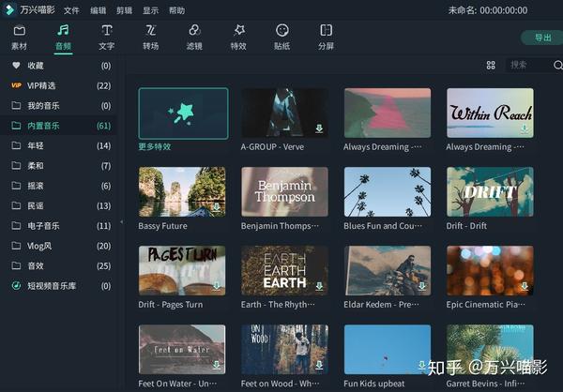The height and width of the screenshot is (392, 563).
Task: Download Drift - Pages Turn track
Action: coord(216,286)
